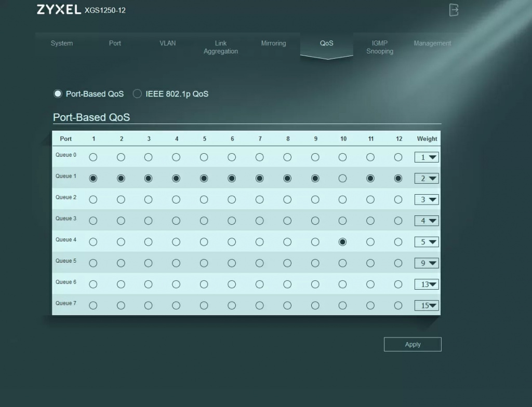The width and height of the screenshot is (532, 407).
Task: Change the Queue 5 weight selector
Action: tap(427, 263)
